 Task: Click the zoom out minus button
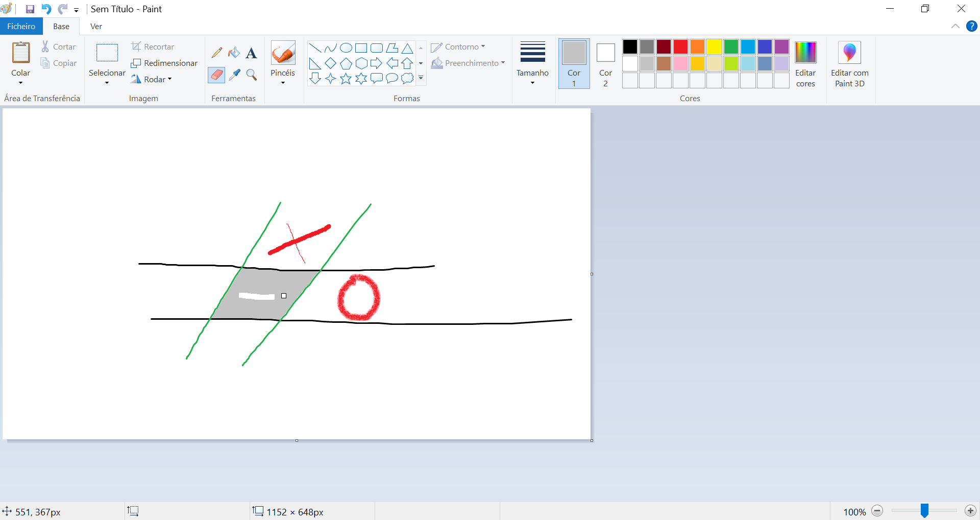coord(877,511)
